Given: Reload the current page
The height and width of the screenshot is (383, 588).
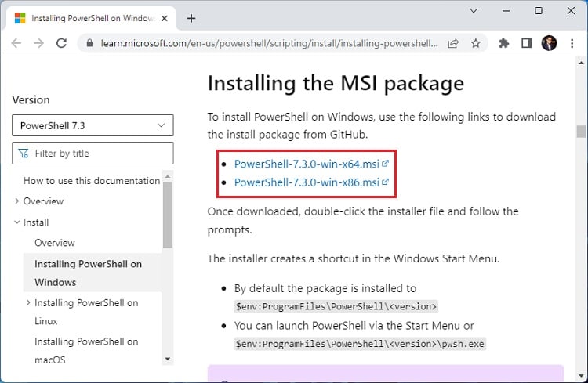Looking at the screenshot, I should [61, 44].
